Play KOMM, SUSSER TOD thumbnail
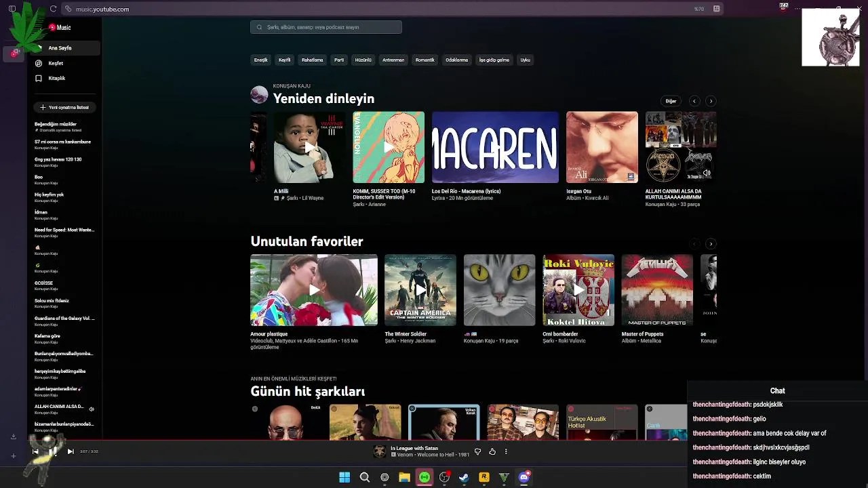 pos(389,147)
